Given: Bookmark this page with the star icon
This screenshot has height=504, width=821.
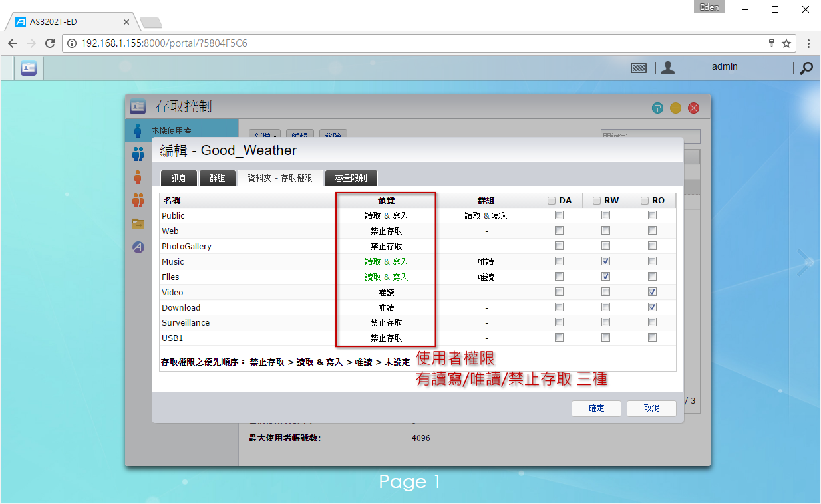Looking at the screenshot, I should click(786, 43).
